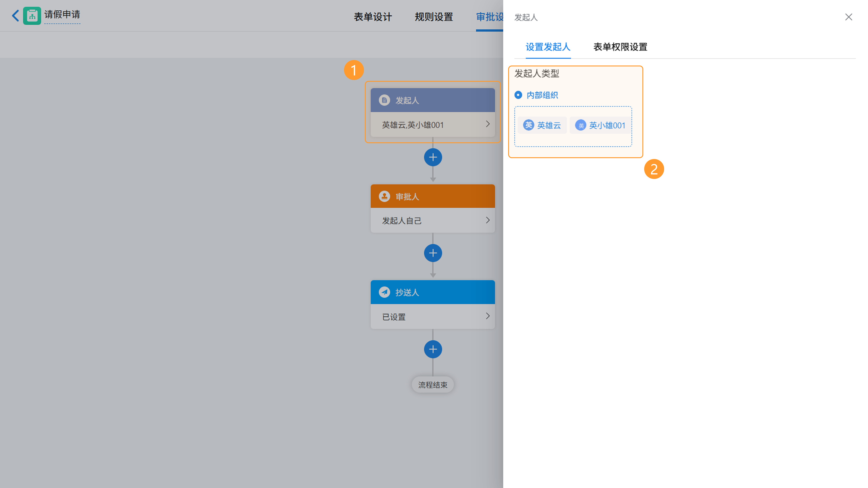Click the green 请假申请 app icon

(x=32, y=16)
